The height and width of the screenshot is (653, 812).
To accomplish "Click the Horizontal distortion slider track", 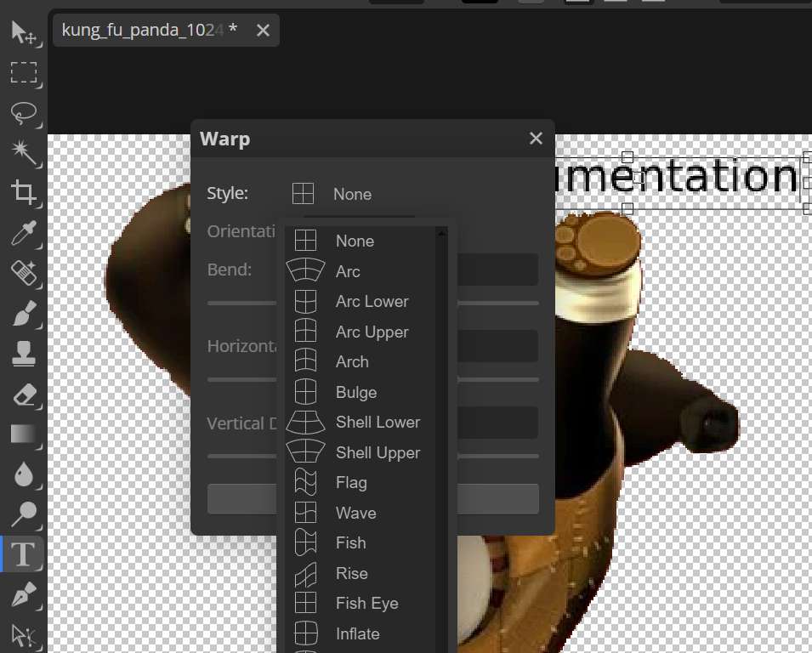I will 498,379.
